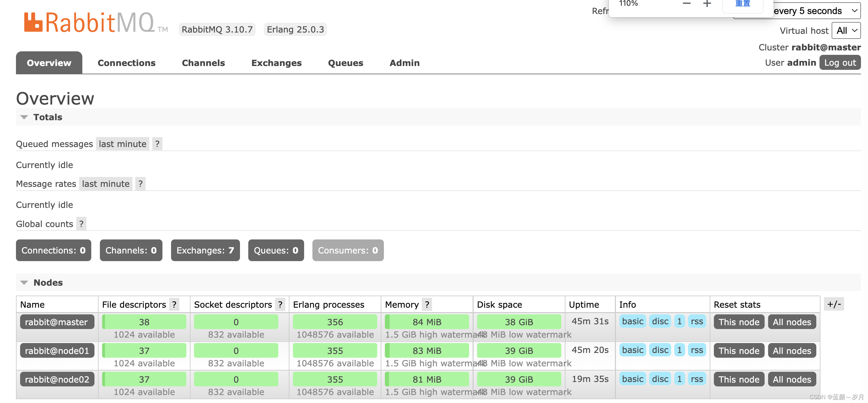
Task: Click the Disk space column header
Action: pos(499,304)
